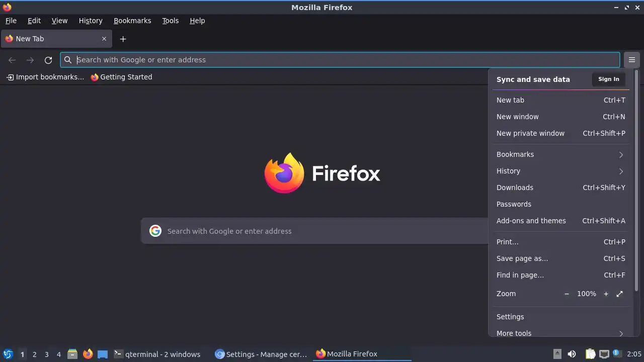Reload the current page

pos(48,60)
